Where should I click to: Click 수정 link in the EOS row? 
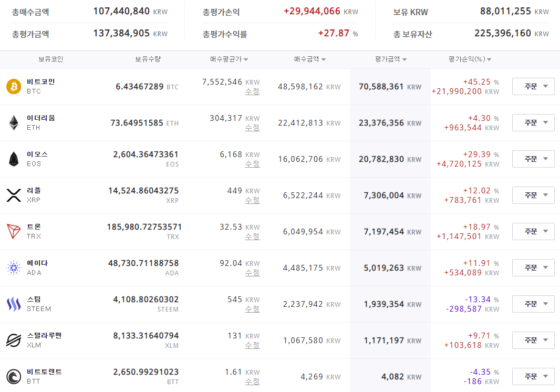point(252,164)
